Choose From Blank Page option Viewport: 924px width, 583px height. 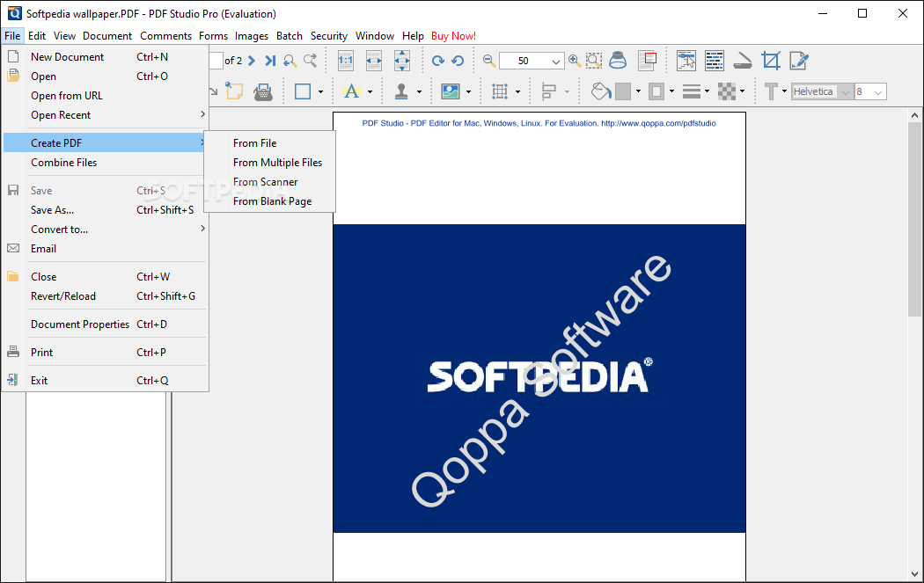click(x=270, y=201)
